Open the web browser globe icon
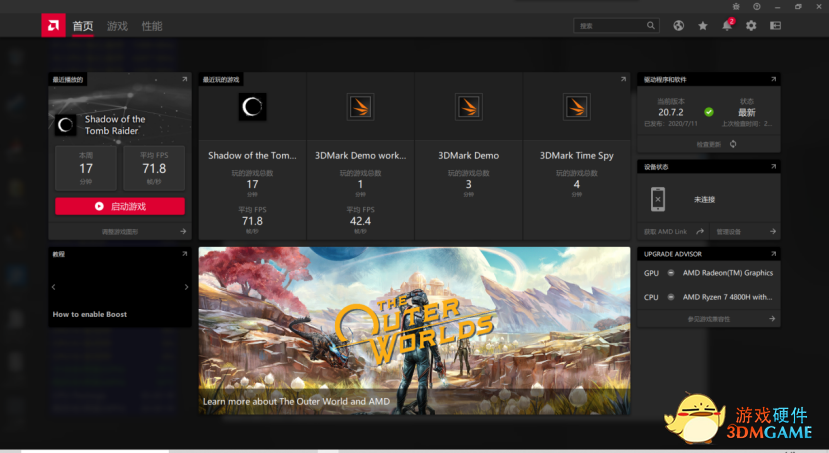 click(679, 25)
